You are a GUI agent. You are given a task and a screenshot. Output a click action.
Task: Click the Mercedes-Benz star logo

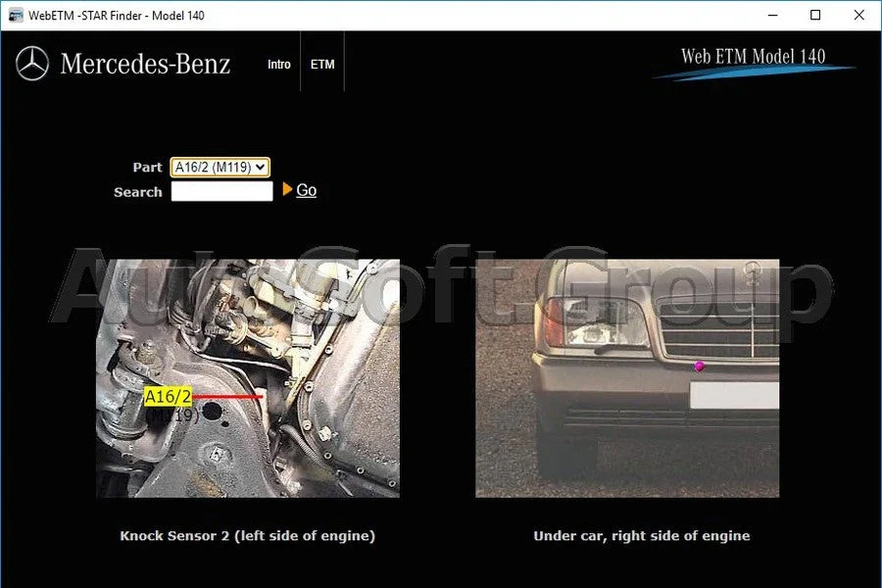pos(32,65)
